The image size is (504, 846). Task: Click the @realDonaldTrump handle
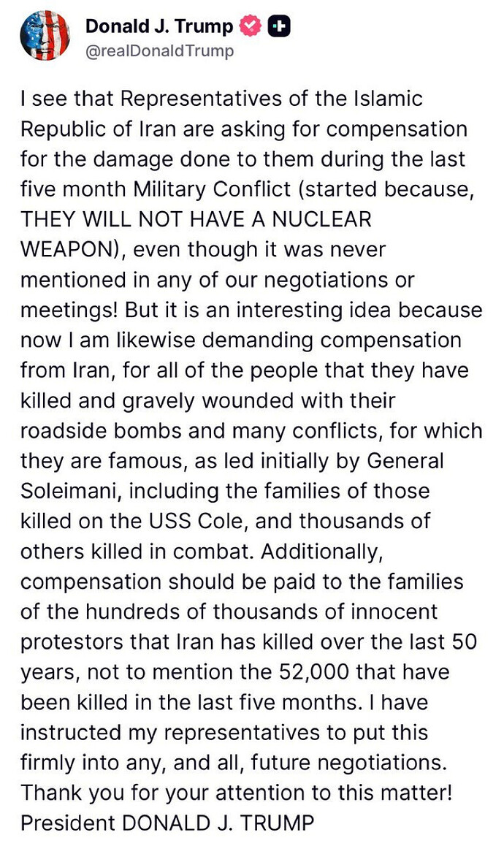[x=160, y=50]
